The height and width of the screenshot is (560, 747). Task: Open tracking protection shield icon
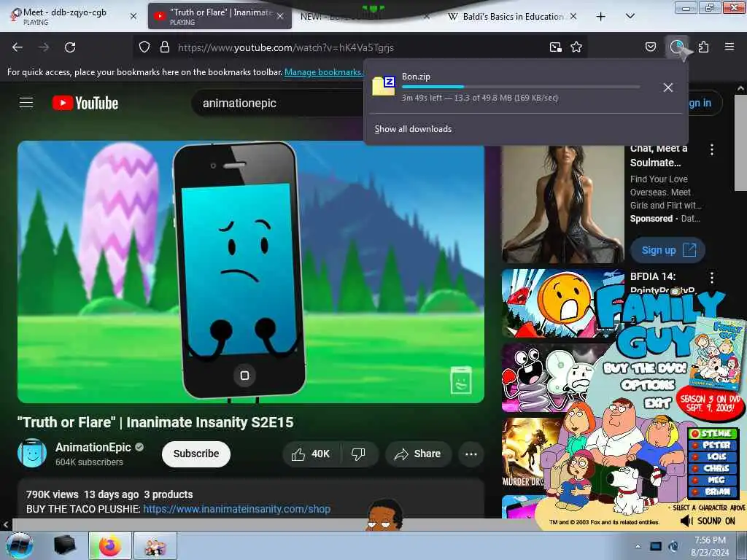pyautogui.click(x=144, y=47)
